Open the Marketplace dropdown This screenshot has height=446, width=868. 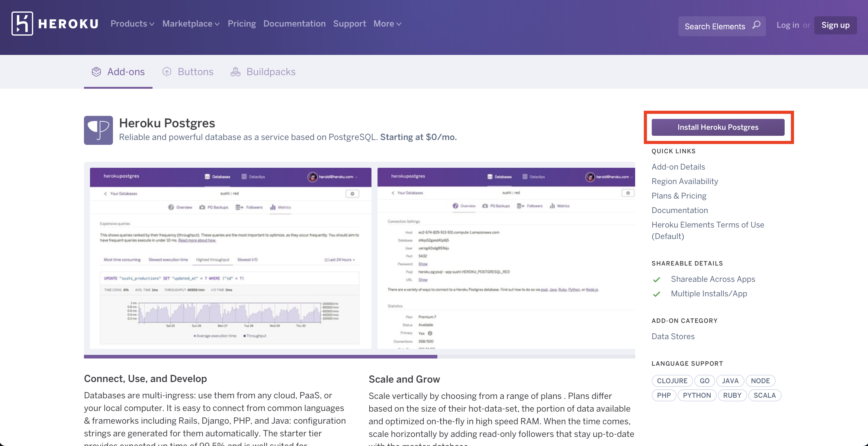[x=191, y=24]
